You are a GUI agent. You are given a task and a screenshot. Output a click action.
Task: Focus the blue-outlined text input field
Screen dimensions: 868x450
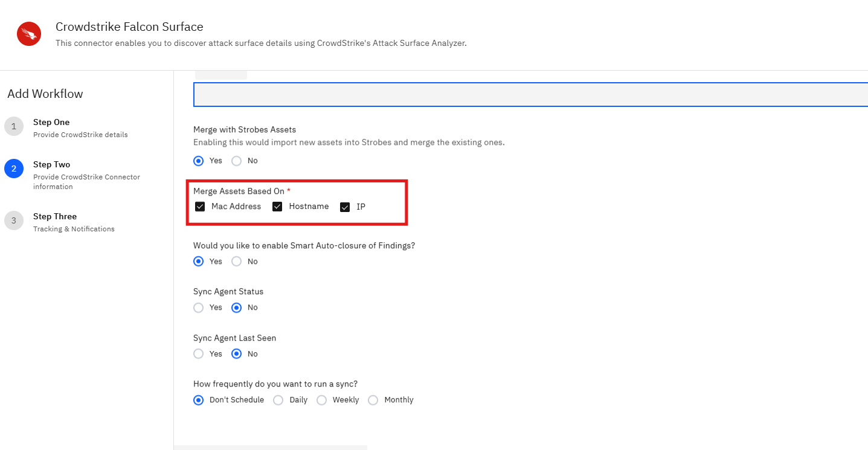530,95
